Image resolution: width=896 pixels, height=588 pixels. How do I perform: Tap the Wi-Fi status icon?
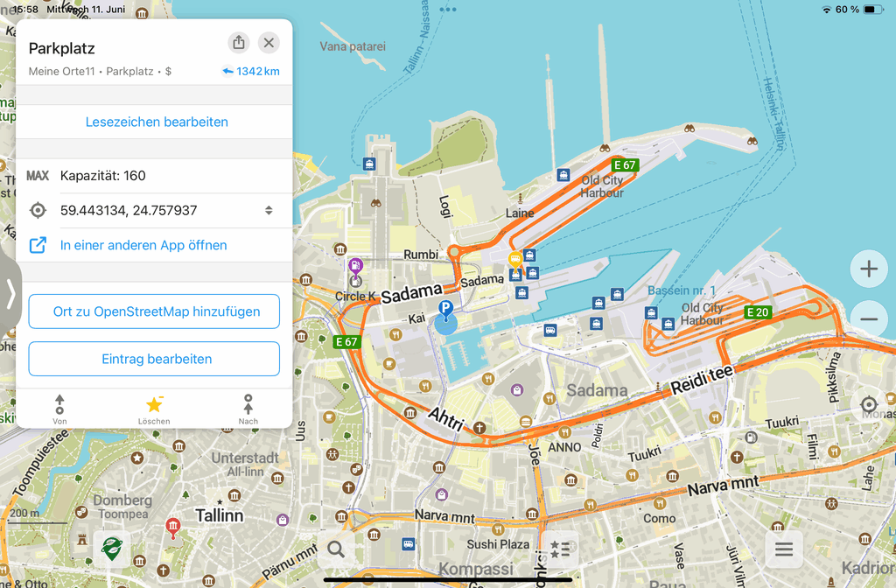tap(826, 9)
